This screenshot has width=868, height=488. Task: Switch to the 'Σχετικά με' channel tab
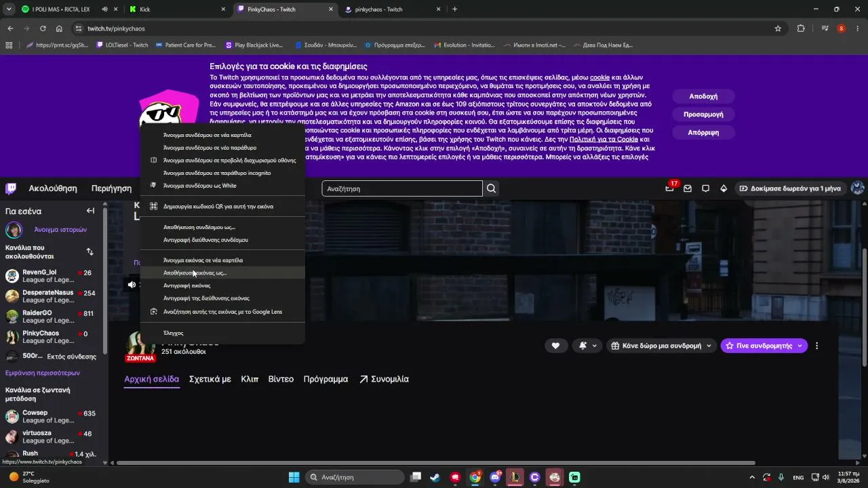pyautogui.click(x=210, y=379)
